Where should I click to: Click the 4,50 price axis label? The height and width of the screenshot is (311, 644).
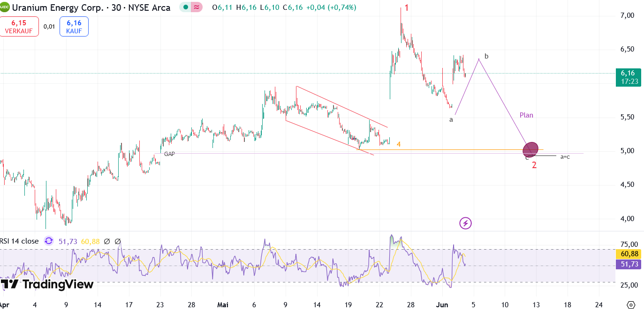[x=627, y=185]
